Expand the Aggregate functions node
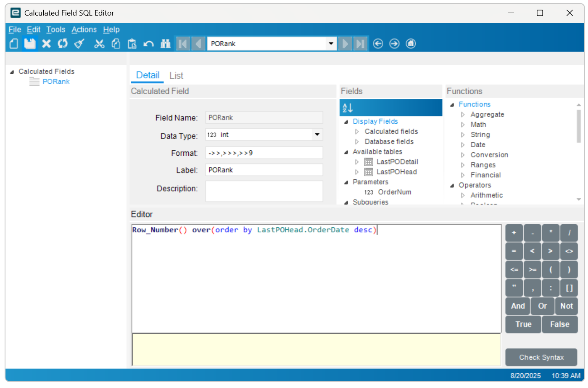 (x=463, y=114)
